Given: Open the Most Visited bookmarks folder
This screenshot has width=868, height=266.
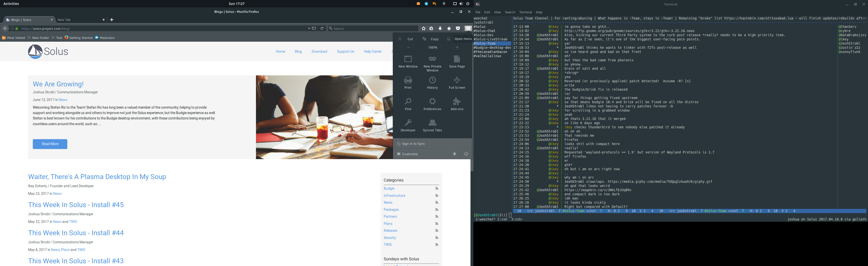Looking at the screenshot, I should [14, 38].
